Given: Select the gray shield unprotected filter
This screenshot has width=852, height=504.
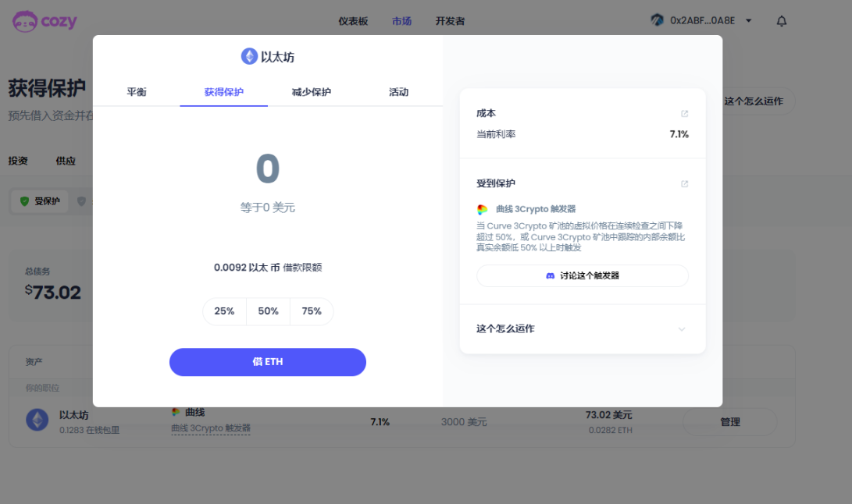Looking at the screenshot, I should (81, 201).
